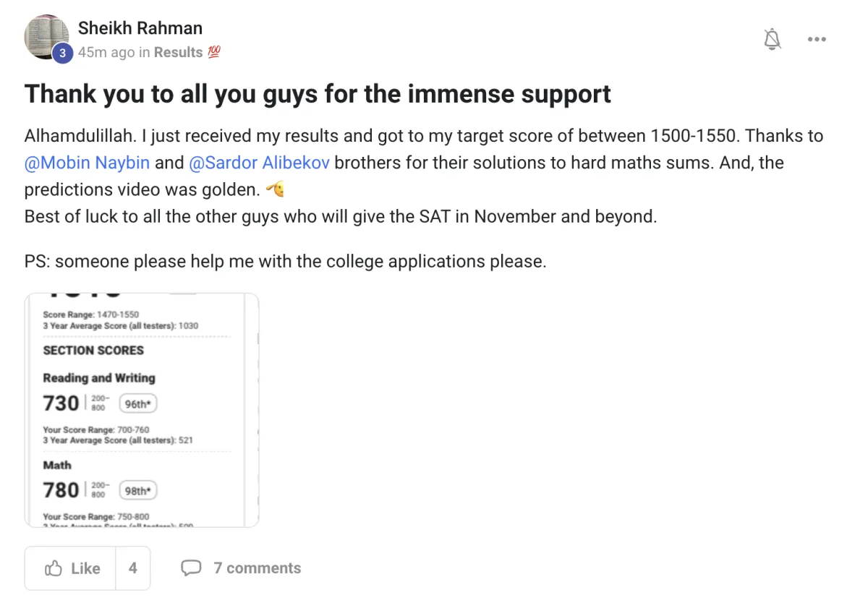Click the speech bubble comments icon
Screen dimensions: 868x603
[x=191, y=568]
